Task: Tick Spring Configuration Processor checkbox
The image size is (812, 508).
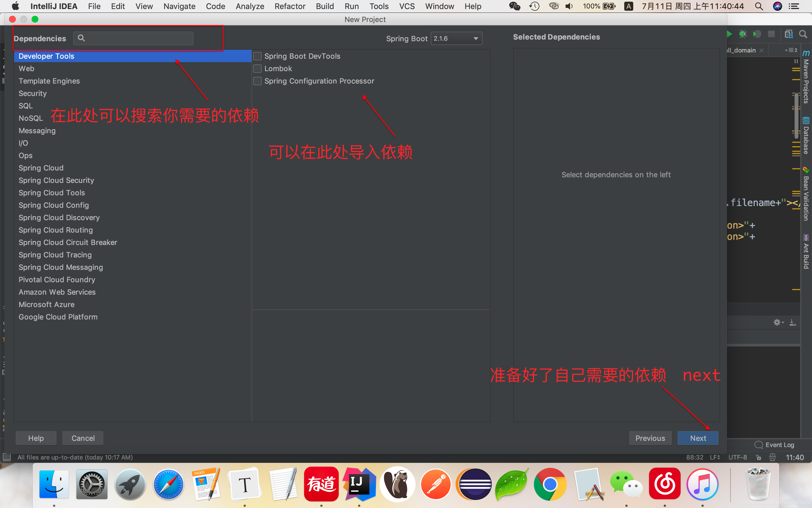Action: tap(257, 81)
